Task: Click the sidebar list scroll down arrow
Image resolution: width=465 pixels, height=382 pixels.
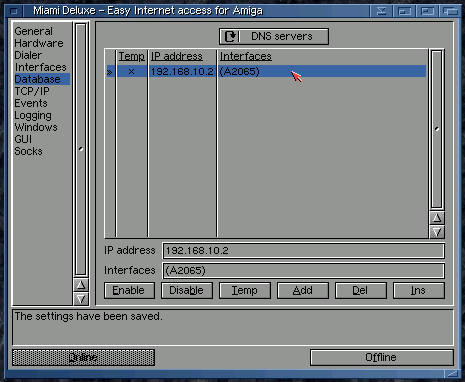Action: click(81, 299)
